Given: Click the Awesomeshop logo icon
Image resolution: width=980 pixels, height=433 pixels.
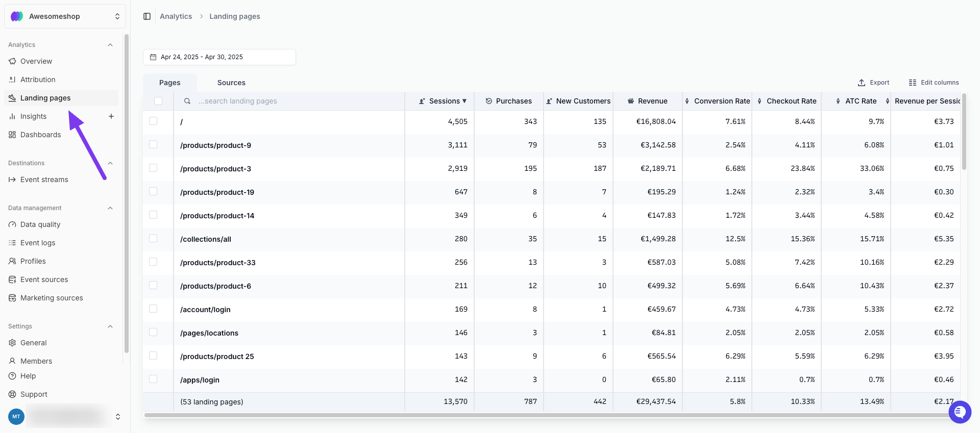Looking at the screenshot, I should pos(17,16).
